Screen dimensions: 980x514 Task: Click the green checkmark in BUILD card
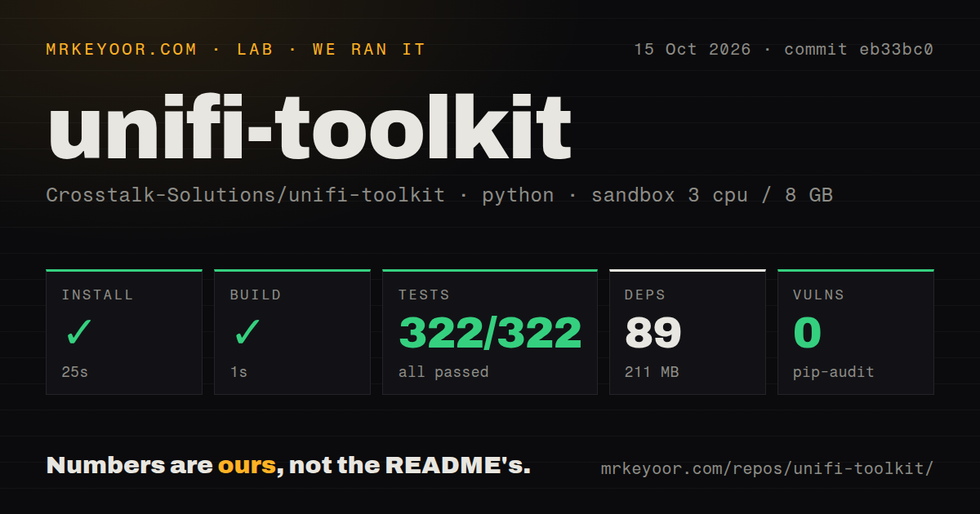(247, 333)
